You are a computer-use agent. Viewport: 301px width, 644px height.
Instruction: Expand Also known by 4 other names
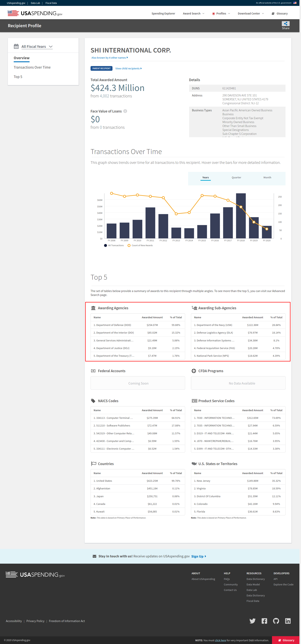(110, 58)
